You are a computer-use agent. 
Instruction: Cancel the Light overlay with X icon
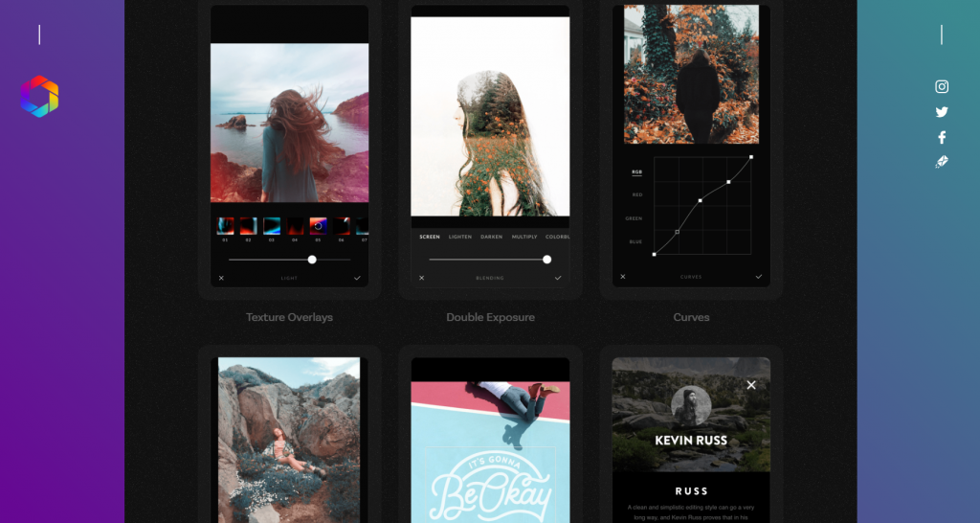[221, 278]
